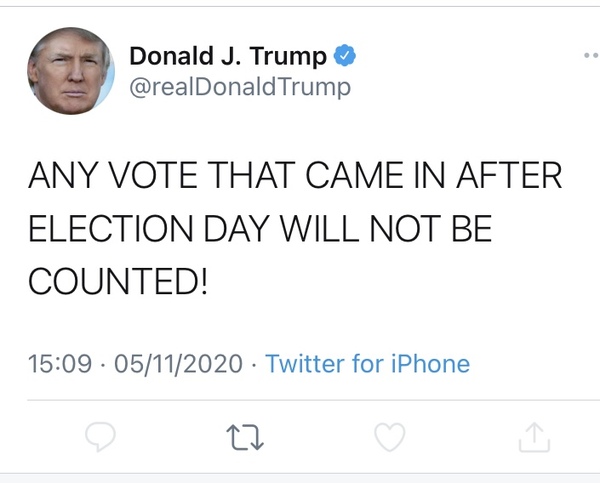Open the more options dots menu
600x483 pixels.
(x=589, y=56)
